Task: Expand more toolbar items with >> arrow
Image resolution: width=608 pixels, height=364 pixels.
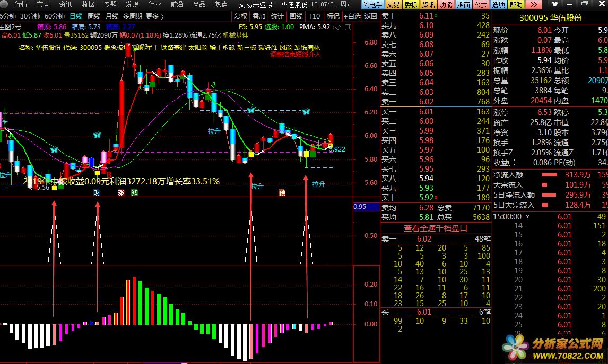Action: pos(534,5)
